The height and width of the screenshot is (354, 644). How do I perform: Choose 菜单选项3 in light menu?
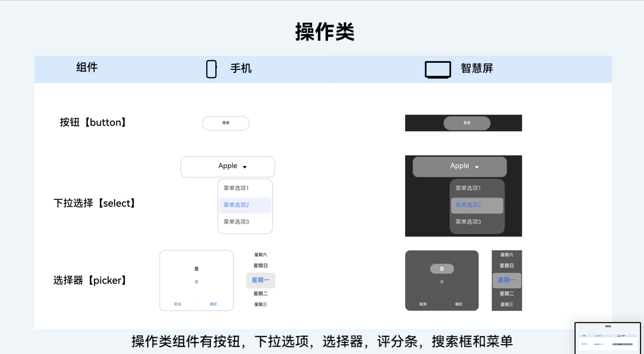pyautogui.click(x=236, y=222)
